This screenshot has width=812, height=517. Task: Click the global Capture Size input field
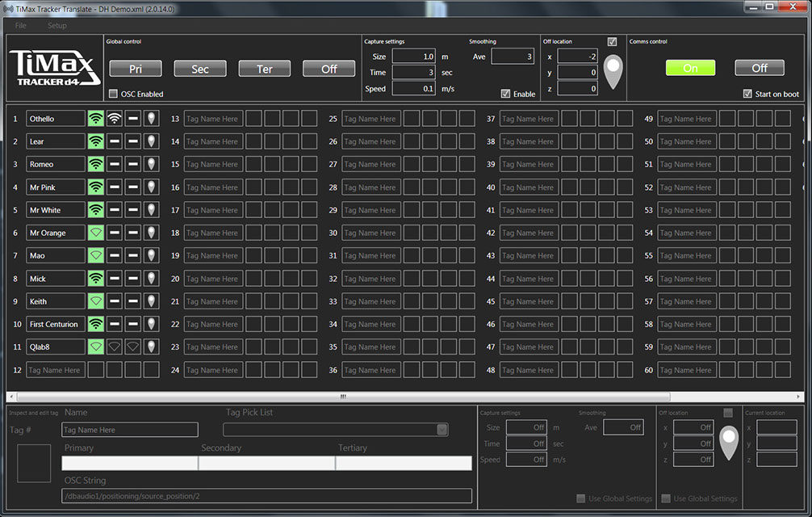coord(414,57)
